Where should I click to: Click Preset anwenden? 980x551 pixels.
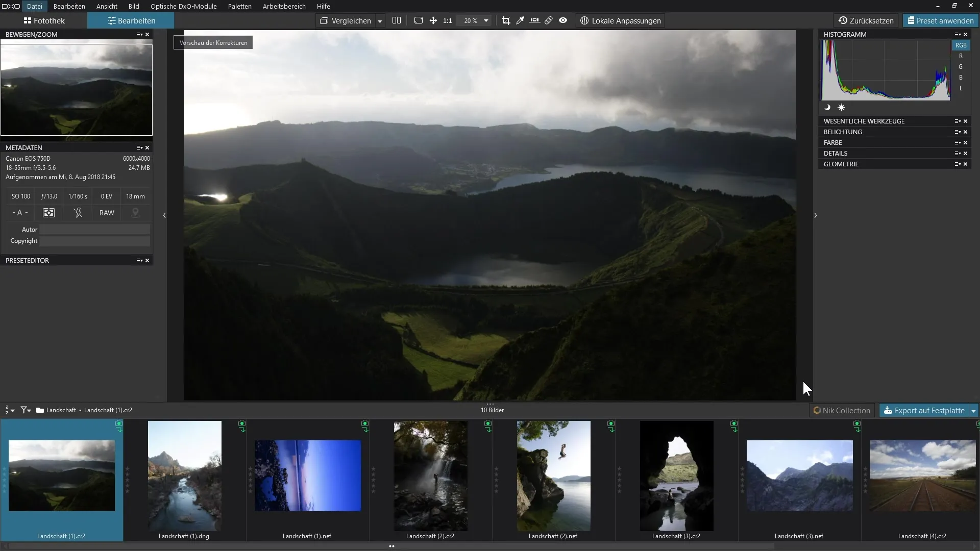pos(940,21)
